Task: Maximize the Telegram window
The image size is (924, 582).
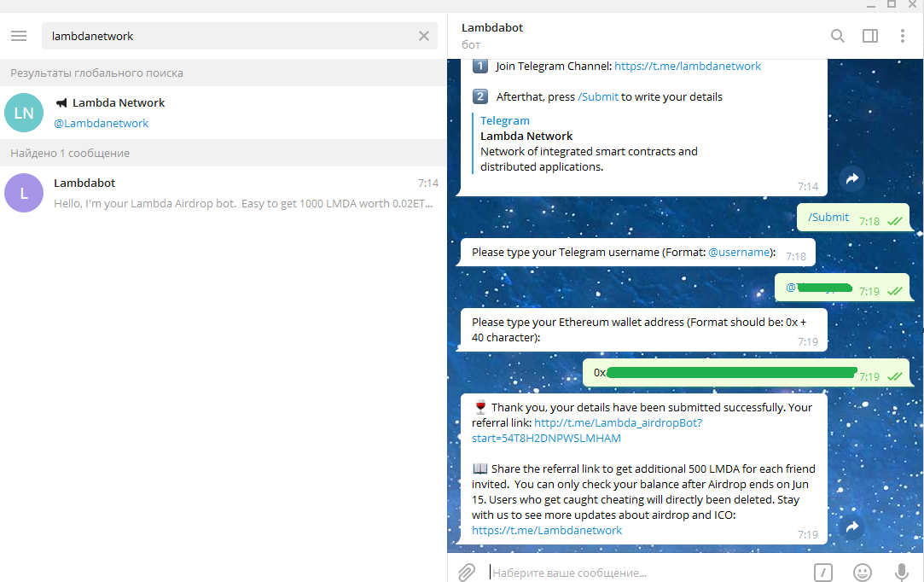Action: click(x=892, y=5)
